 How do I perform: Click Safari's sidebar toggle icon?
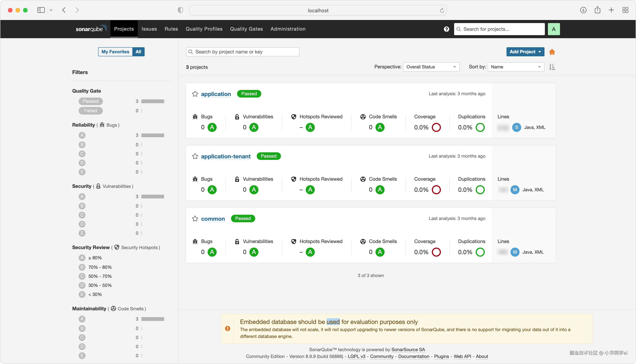[x=41, y=10]
